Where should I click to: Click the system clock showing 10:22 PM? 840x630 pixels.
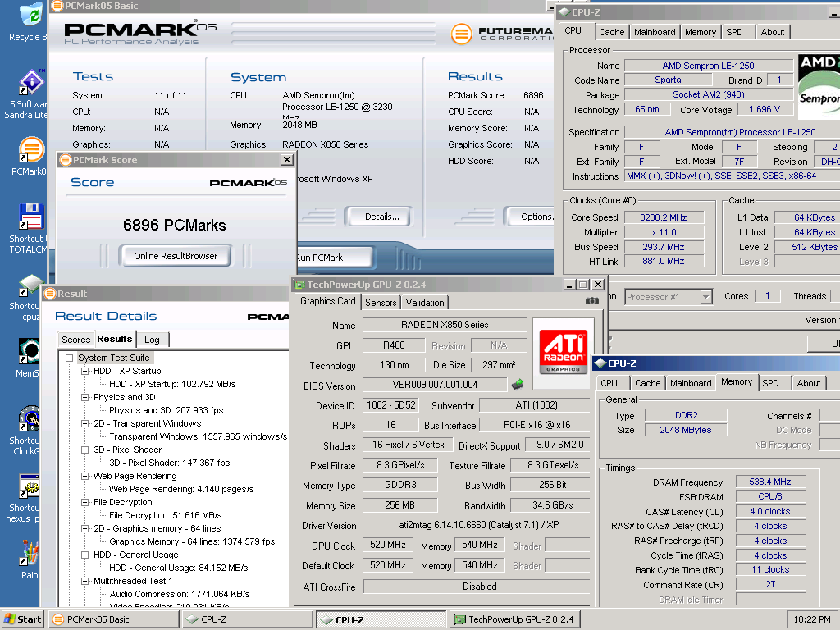pyautogui.click(x=812, y=619)
